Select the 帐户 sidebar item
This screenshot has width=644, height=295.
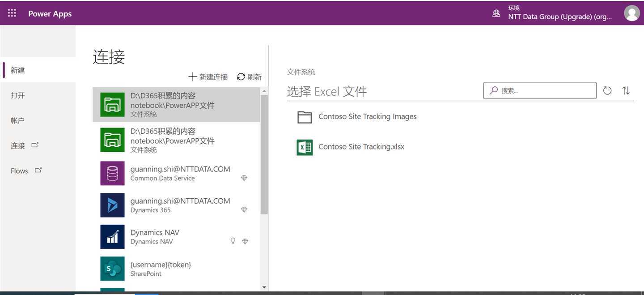click(38, 120)
